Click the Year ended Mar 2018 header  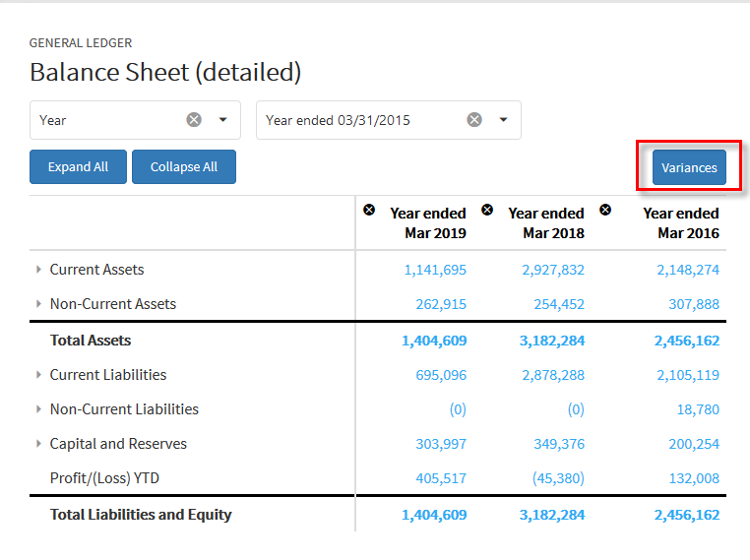tap(546, 222)
